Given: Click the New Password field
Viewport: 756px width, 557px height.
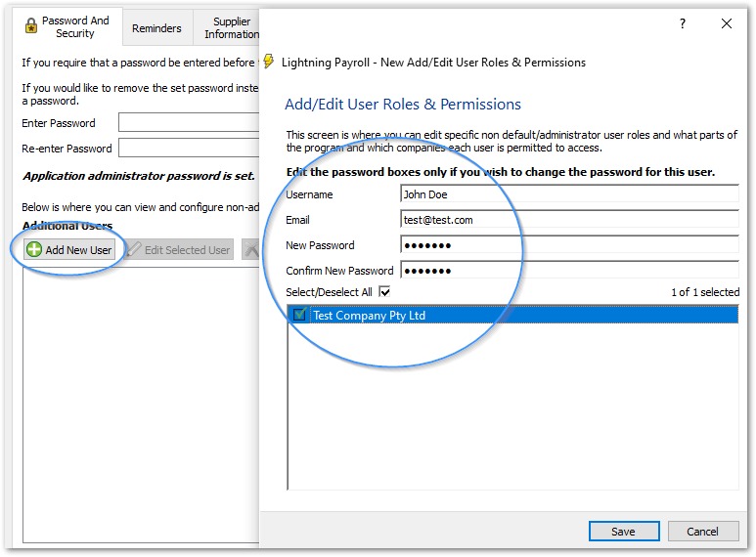Looking at the screenshot, I should coord(569,245).
